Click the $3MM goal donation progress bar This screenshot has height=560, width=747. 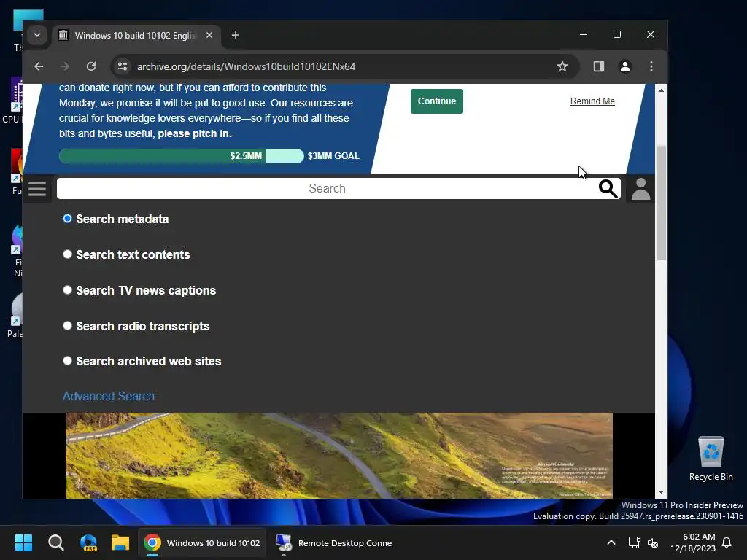pyautogui.click(x=181, y=156)
